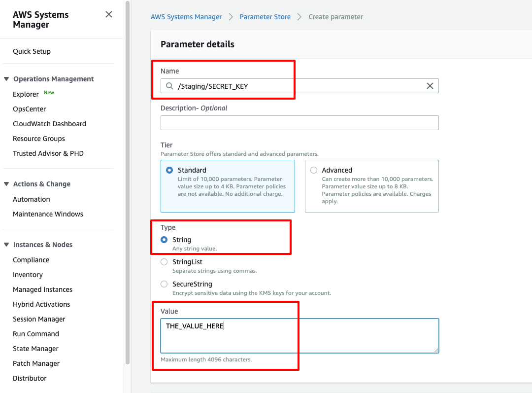
Task: Close the AWS Systems Manager sidebar
Action: [109, 15]
